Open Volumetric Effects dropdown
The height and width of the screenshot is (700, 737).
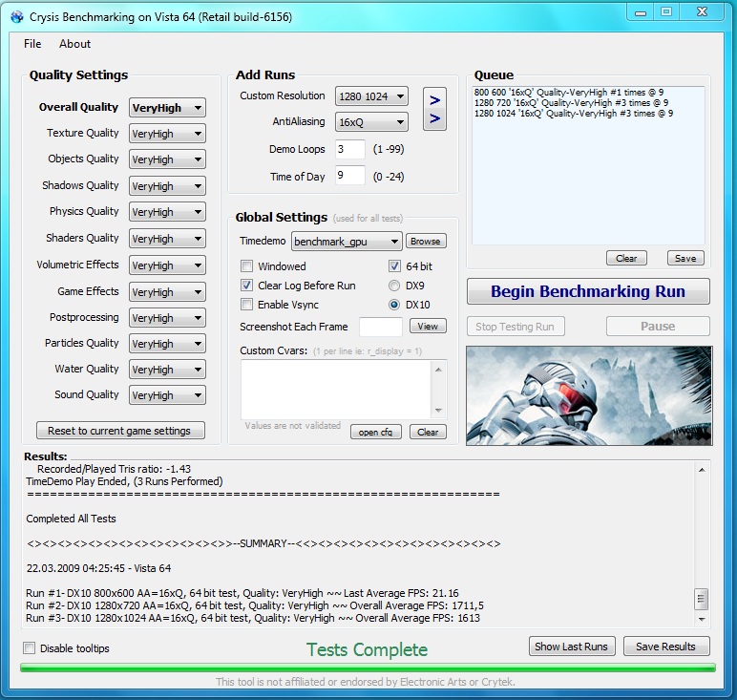pos(167,265)
